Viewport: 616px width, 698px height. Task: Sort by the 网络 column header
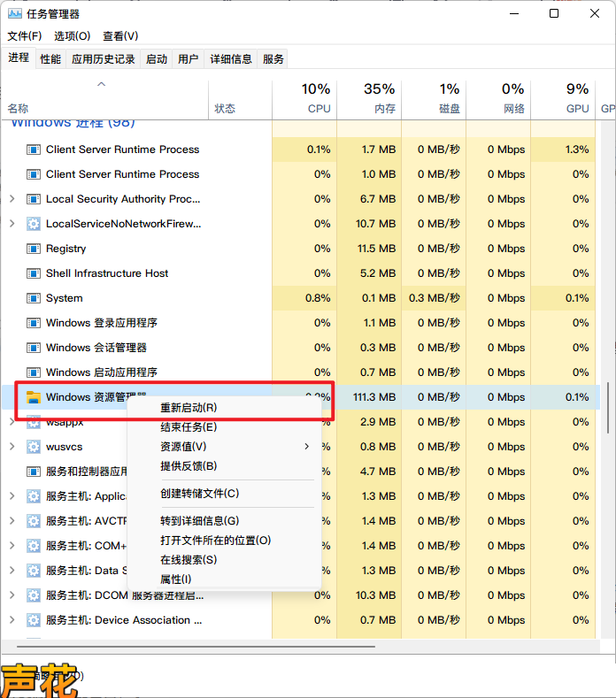(498, 100)
